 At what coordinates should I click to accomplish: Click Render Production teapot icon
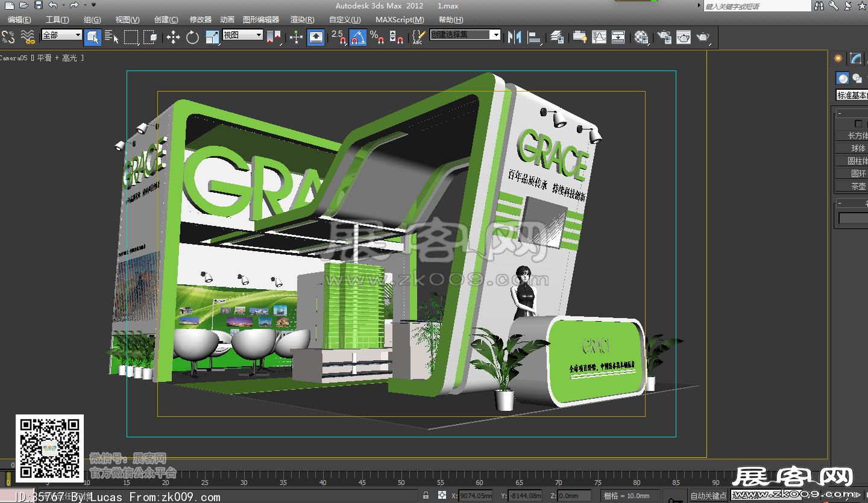703,37
